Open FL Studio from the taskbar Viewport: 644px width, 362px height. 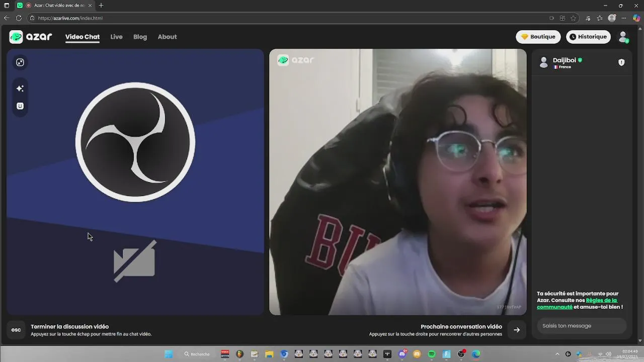pyautogui.click(x=239, y=354)
